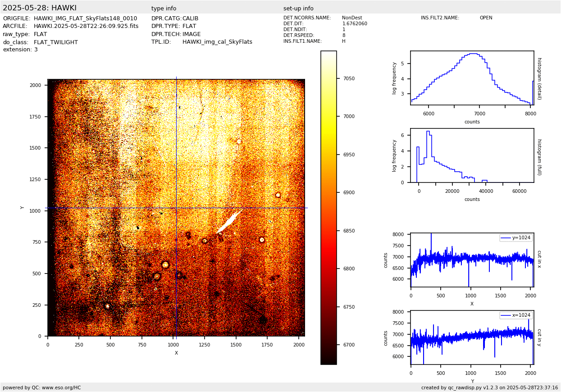
Task: Click the do_class value FLAT_TWILIGHT
Action: (56, 42)
